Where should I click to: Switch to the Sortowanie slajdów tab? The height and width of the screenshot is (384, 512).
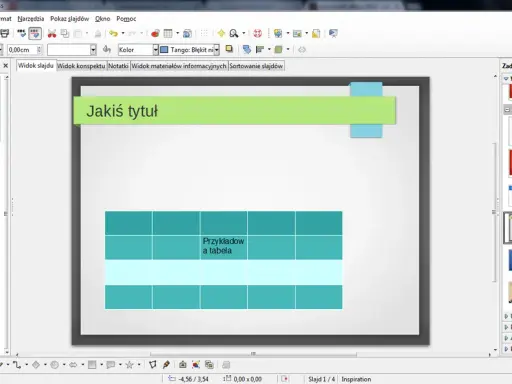click(256, 66)
